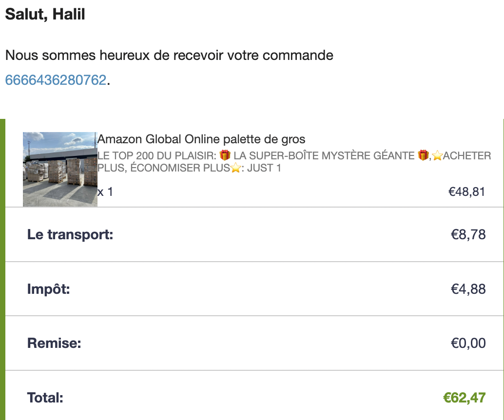Click the Le transport label
Screen dimensions: 504x420
pyautogui.click(x=70, y=235)
